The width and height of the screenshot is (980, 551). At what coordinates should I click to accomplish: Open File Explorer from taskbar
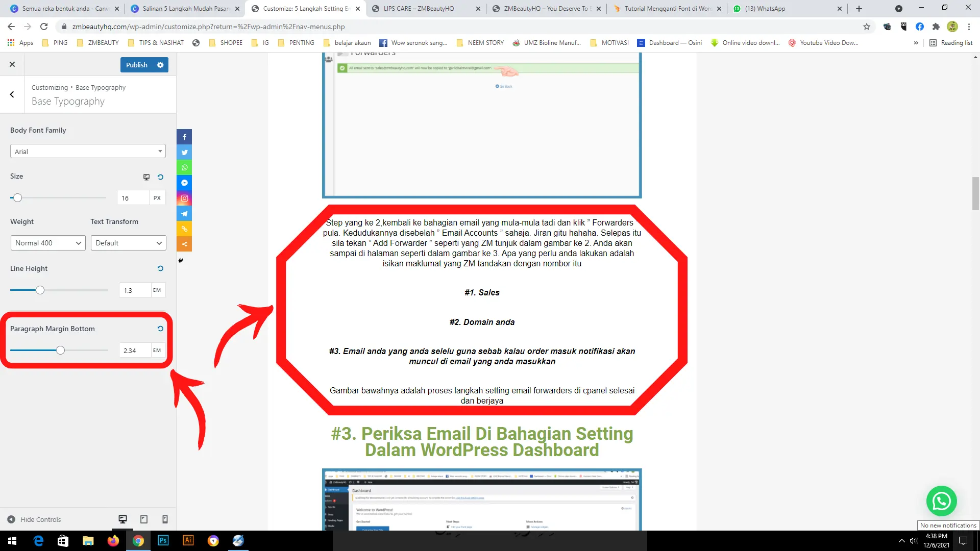point(88,541)
